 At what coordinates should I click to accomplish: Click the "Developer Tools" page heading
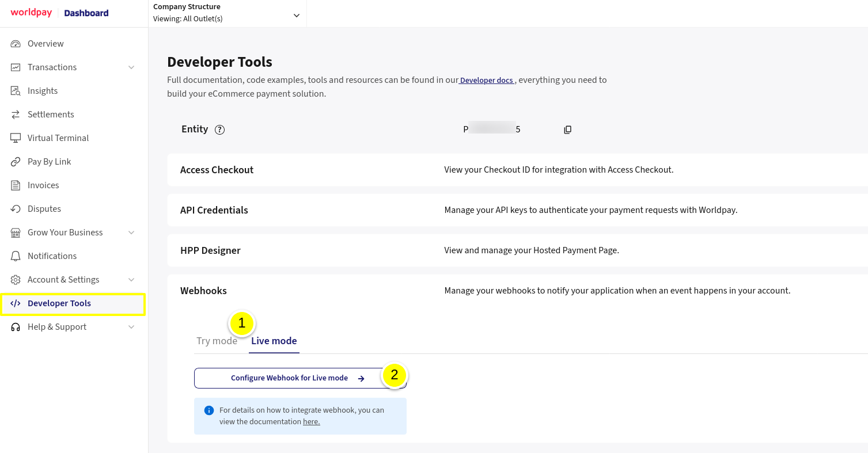[x=219, y=62]
